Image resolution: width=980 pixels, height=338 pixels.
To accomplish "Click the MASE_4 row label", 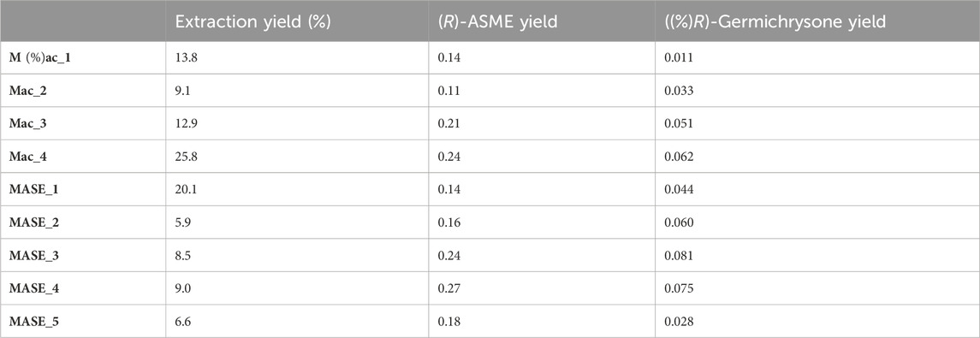I will (33, 288).
